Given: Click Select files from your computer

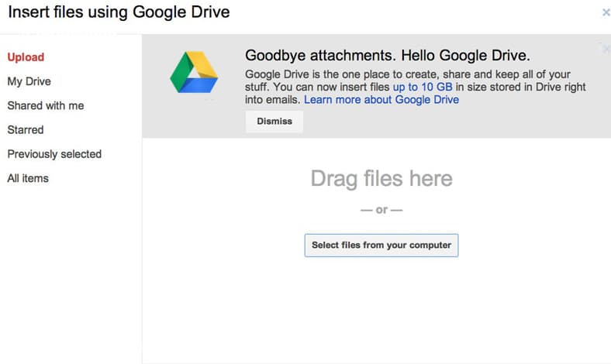Looking at the screenshot, I should [381, 246].
